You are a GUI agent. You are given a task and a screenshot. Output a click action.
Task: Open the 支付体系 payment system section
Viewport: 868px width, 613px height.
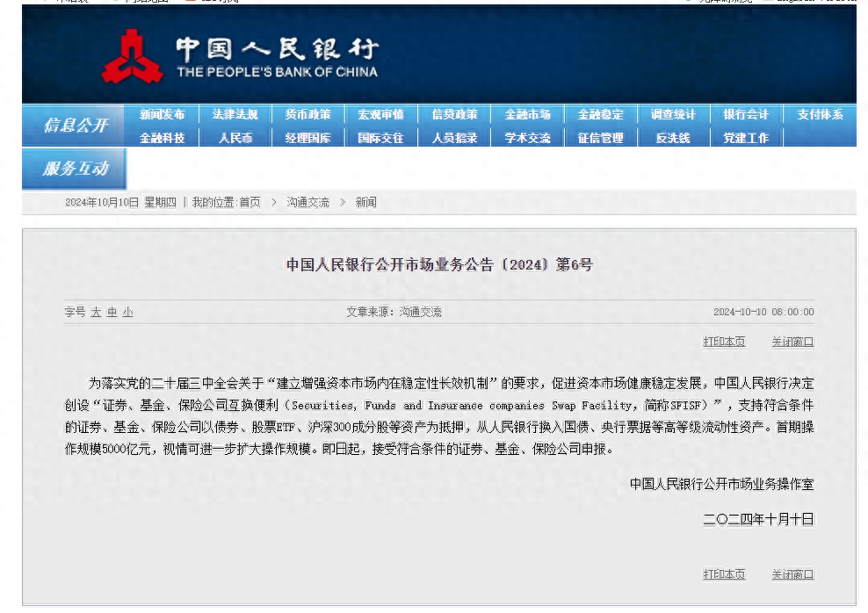820,113
